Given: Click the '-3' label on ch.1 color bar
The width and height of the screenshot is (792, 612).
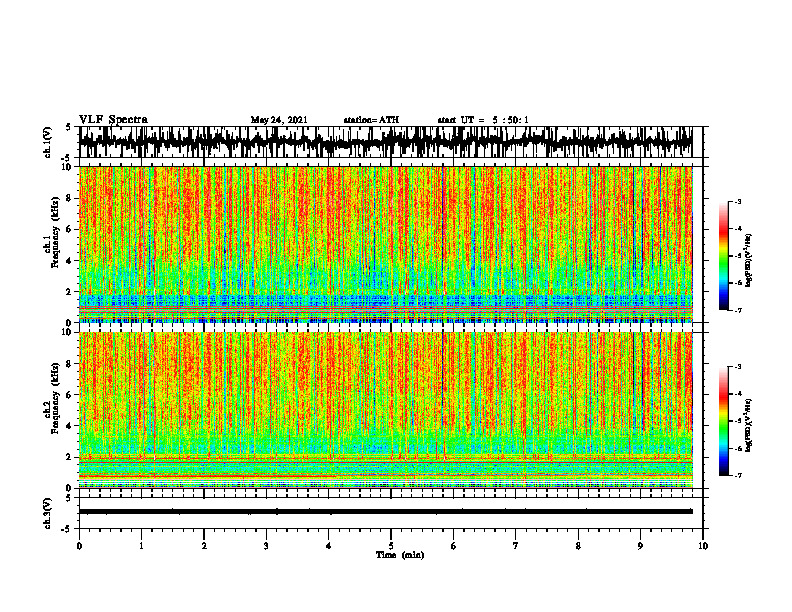Looking at the screenshot, I should pos(738,201).
